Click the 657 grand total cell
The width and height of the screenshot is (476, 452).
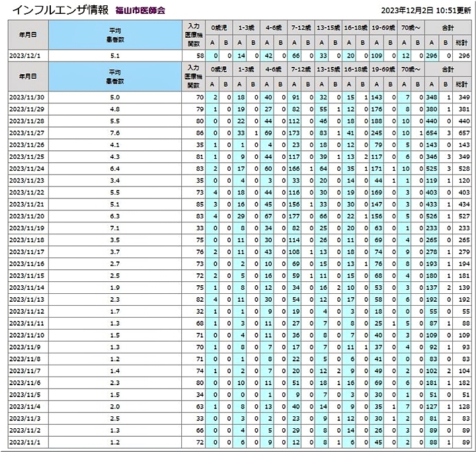pyautogui.click(x=463, y=132)
